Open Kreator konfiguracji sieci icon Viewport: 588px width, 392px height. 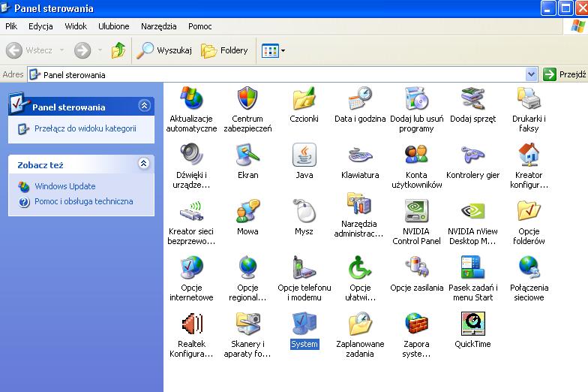coord(529,155)
